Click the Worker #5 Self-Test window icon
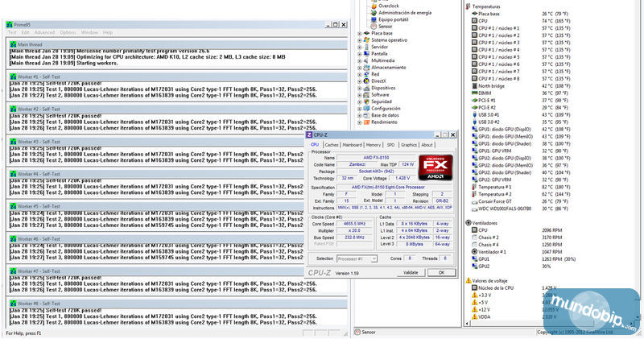 tap(13, 206)
